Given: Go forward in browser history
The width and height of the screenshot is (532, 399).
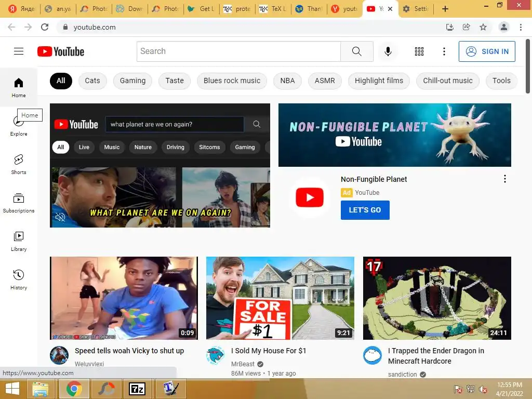Looking at the screenshot, I should tap(28, 27).
